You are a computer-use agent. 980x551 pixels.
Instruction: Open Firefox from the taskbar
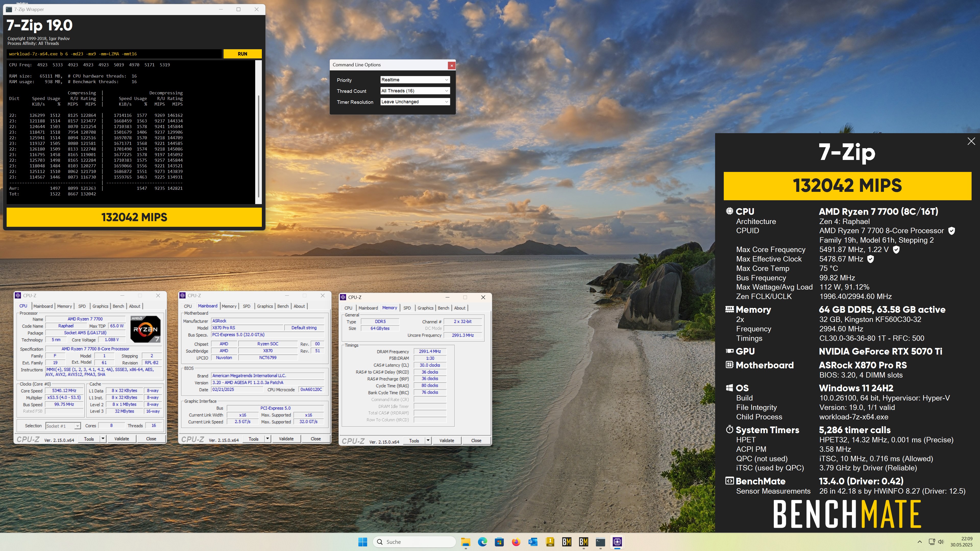click(516, 542)
